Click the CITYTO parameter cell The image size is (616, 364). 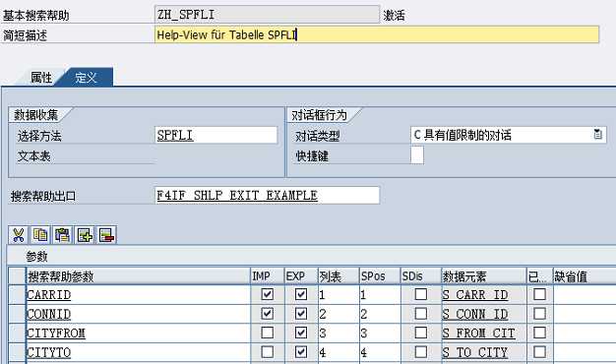[x=138, y=352]
